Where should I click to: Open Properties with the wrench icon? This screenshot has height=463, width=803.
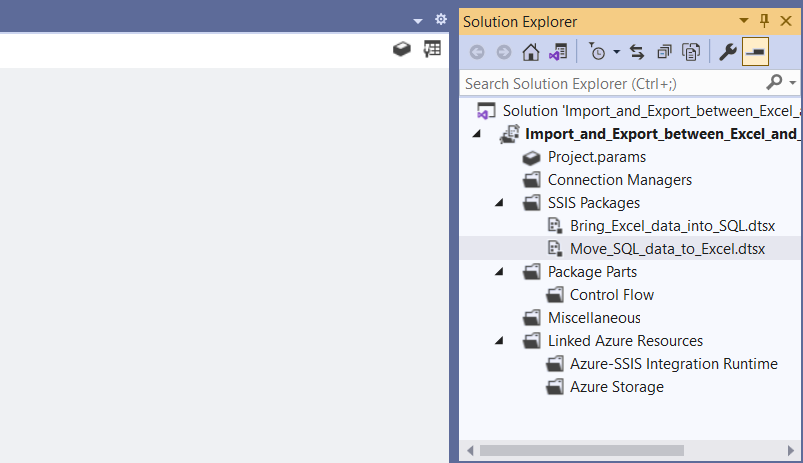[728, 51]
